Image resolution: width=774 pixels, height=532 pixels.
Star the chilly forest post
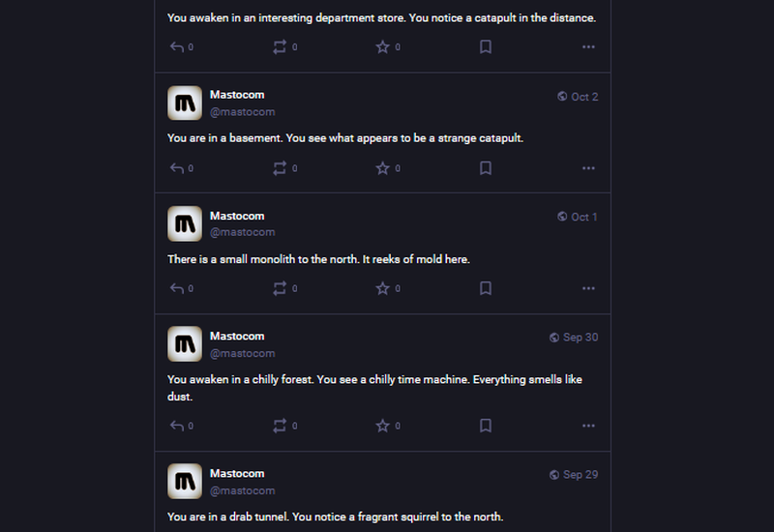[x=382, y=426]
